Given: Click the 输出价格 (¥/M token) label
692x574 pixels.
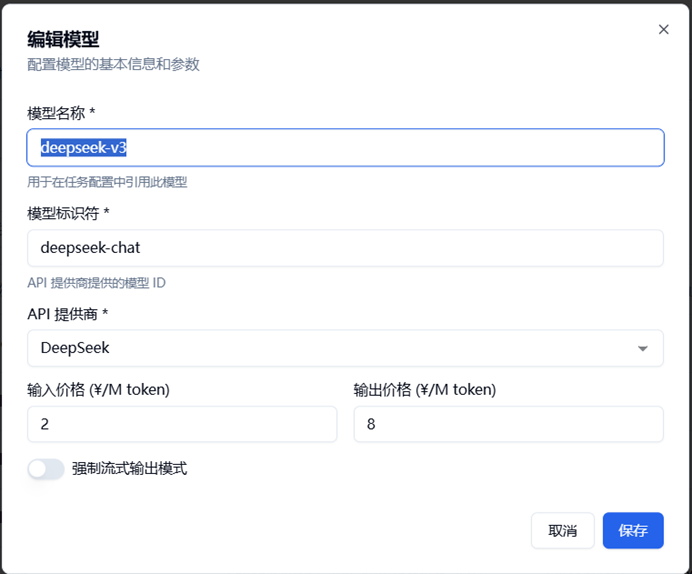Looking at the screenshot, I should pos(425,390).
